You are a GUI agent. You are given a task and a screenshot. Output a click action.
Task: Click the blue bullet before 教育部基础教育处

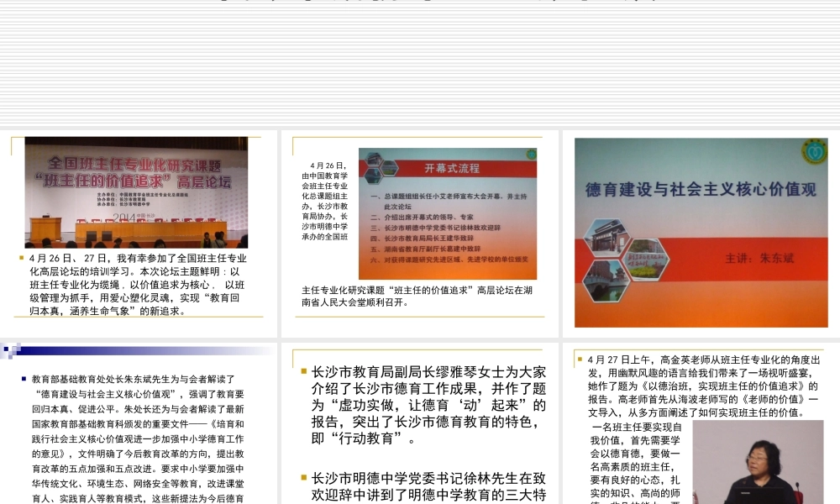24,380
